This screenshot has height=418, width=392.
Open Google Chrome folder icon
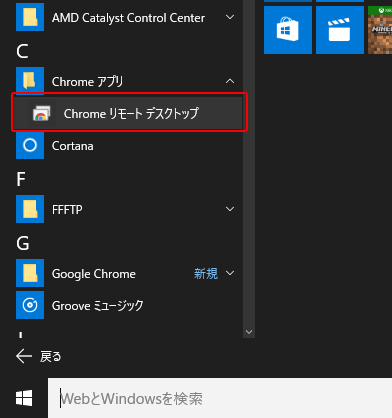tap(30, 273)
